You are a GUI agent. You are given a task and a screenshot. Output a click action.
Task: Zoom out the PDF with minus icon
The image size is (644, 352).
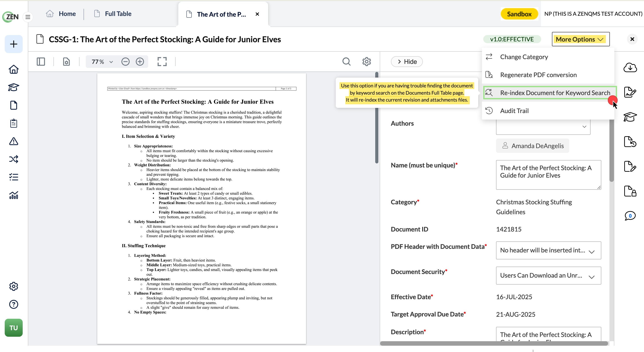click(125, 62)
